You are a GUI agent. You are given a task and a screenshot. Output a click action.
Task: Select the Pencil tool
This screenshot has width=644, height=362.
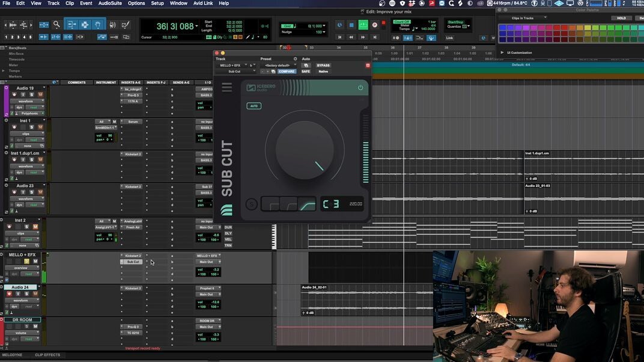coord(126,25)
